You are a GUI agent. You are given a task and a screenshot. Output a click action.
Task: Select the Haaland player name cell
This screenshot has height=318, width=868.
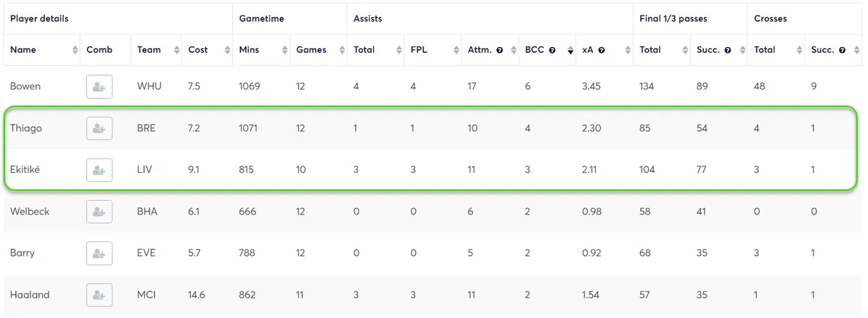[x=27, y=295]
